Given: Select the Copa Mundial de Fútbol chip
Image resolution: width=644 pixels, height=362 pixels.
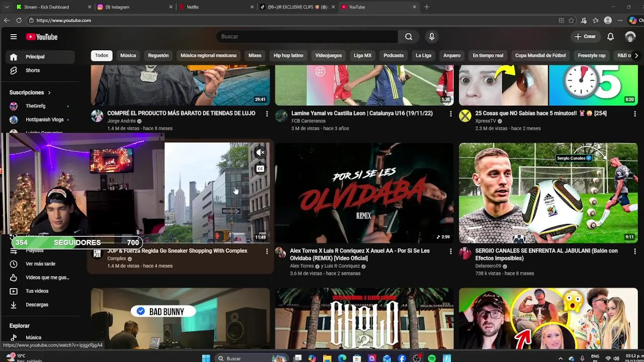Looking at the screenshot, I should 540,56.
